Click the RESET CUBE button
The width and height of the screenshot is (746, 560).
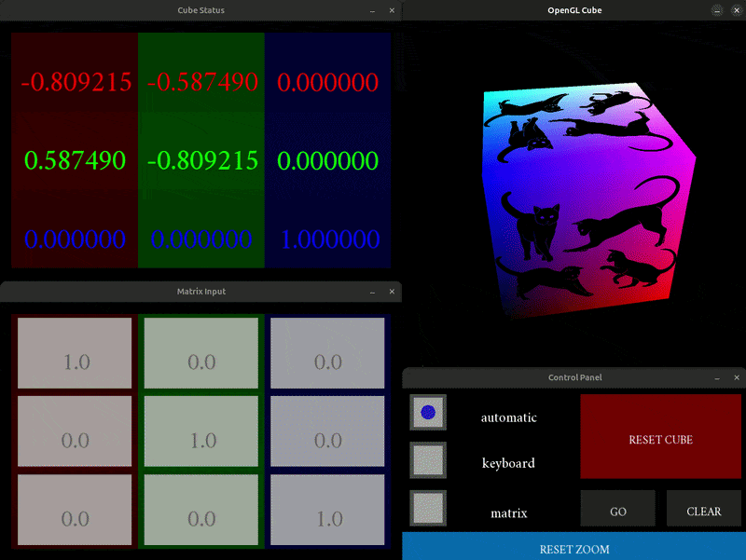[660, 436]
